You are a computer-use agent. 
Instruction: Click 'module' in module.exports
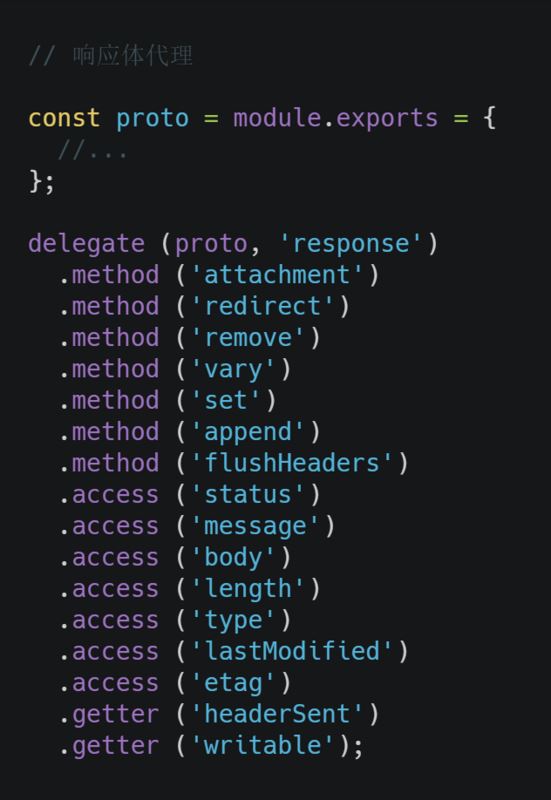(277, 118)
